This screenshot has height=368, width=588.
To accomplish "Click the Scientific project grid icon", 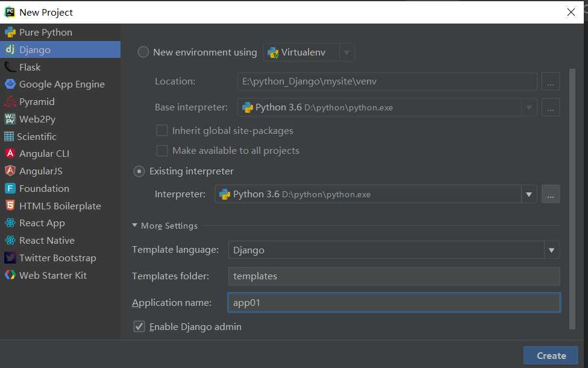I will 9,136.
